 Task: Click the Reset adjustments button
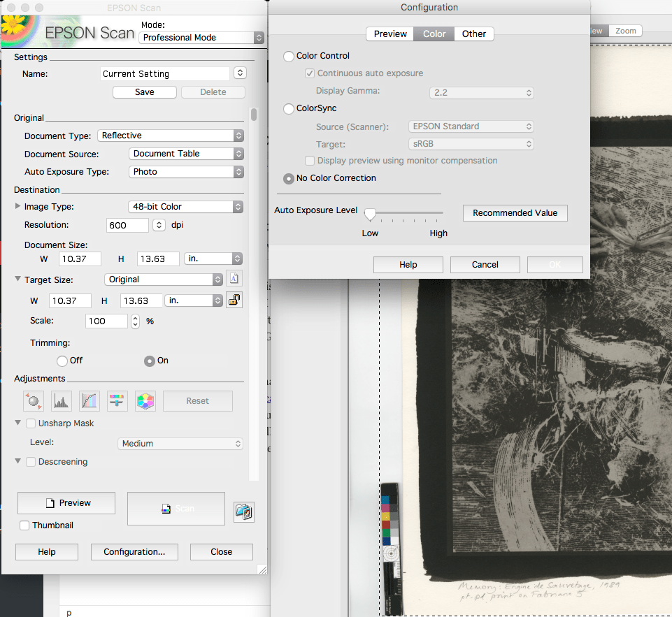tap(198, 401)
